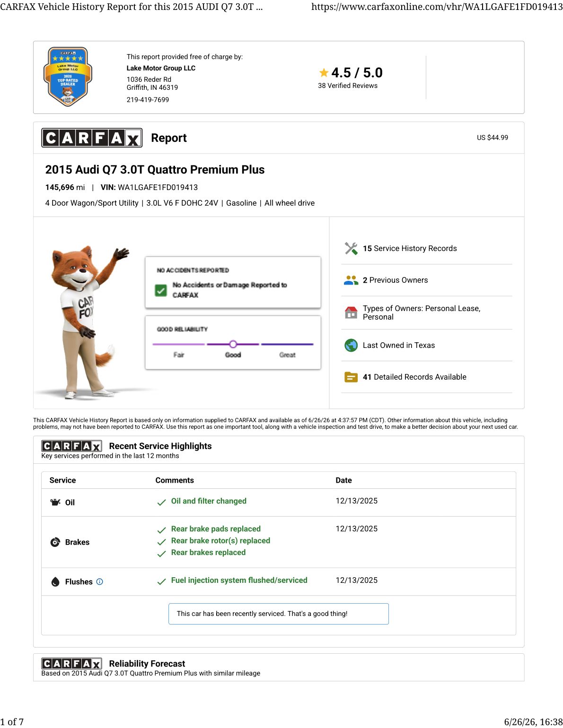Image resolution: width=563 pixels, height=728 pixels.
Task: Open 41 Detailed Records Available
Action: click(x=414, y=377)
